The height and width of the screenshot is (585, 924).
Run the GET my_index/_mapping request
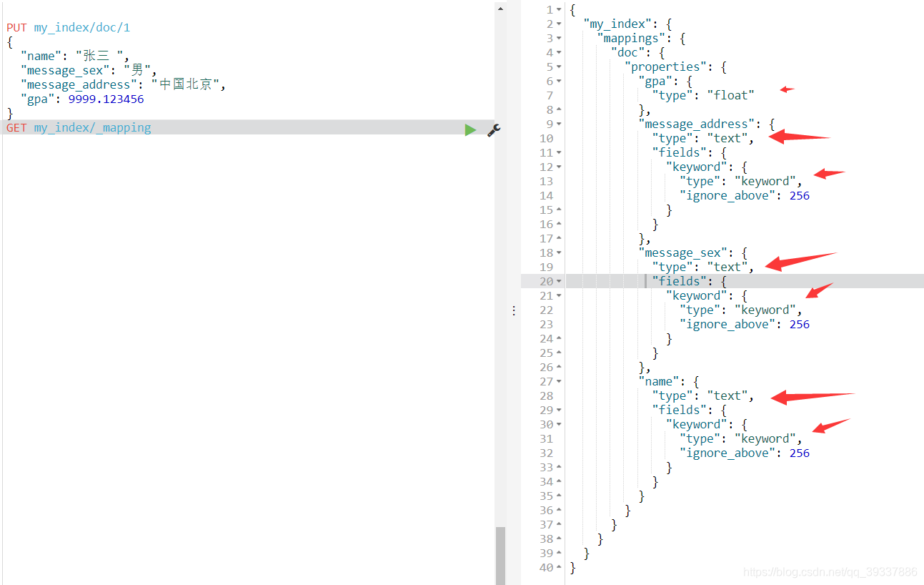(x=470, y=129)
